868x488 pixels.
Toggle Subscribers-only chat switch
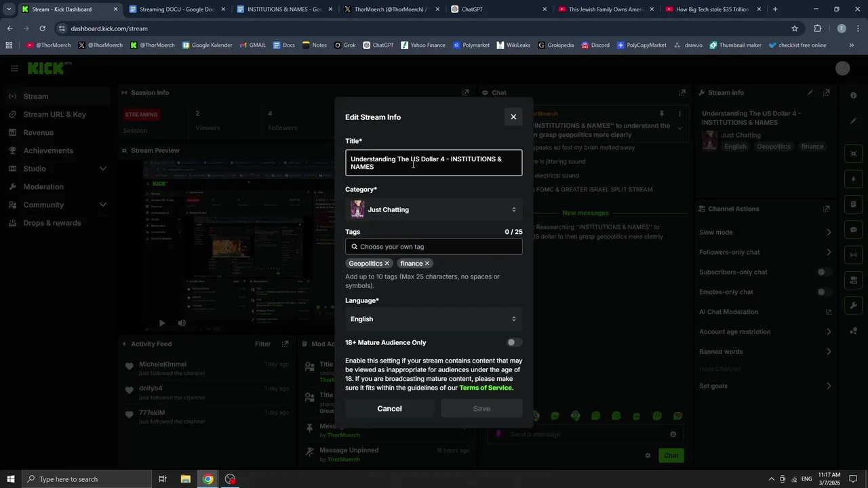[x=824, y=272]
